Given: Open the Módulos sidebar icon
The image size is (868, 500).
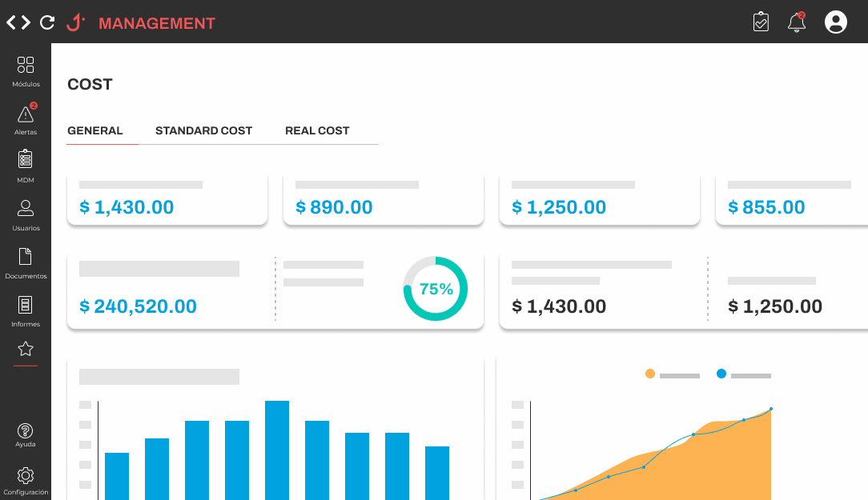Looking at the screenshot, I should [26, 66].
